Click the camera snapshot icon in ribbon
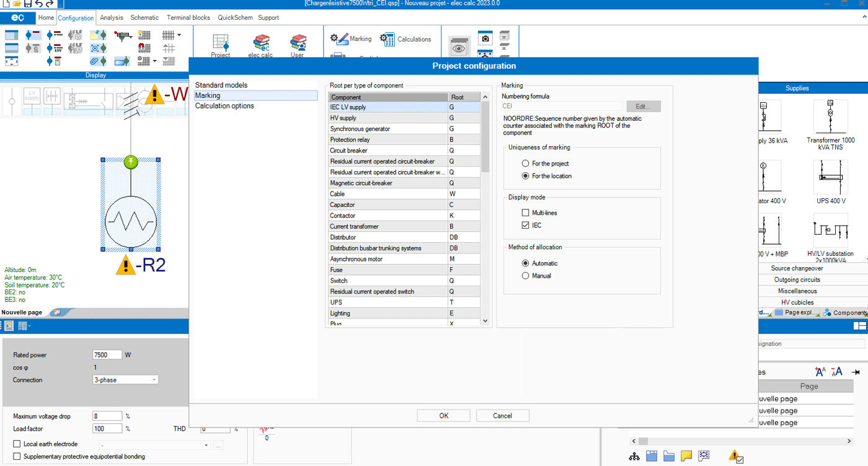The image size is (868, 466). 485,38
